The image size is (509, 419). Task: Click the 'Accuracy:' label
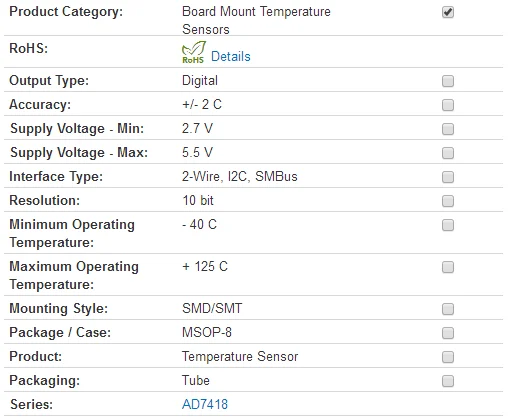point(40,105)
